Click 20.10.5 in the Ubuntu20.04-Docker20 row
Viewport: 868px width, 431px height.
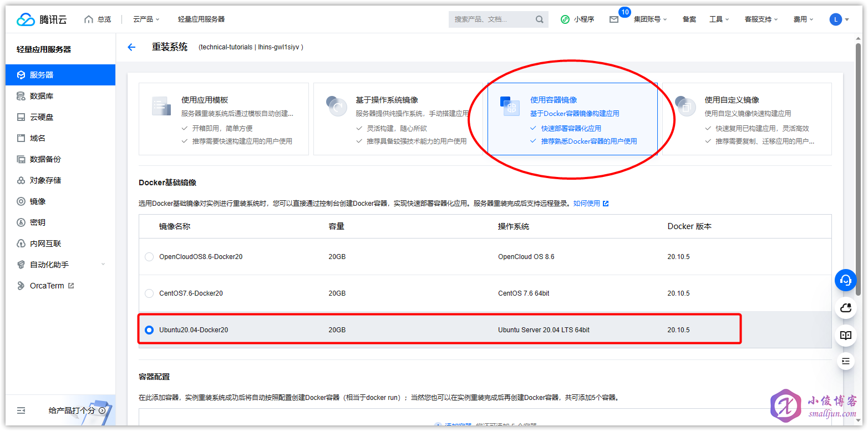pos(678,330)
